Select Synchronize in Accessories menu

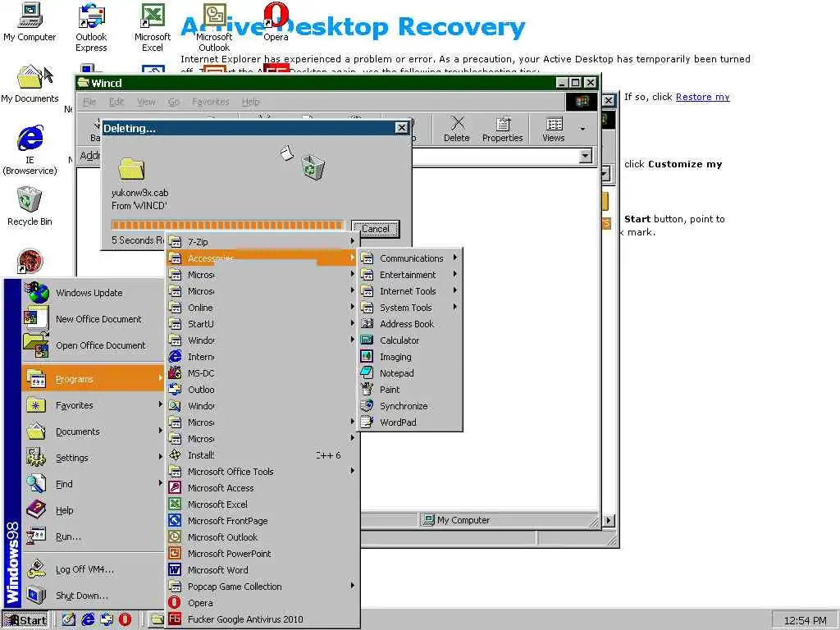410,406
